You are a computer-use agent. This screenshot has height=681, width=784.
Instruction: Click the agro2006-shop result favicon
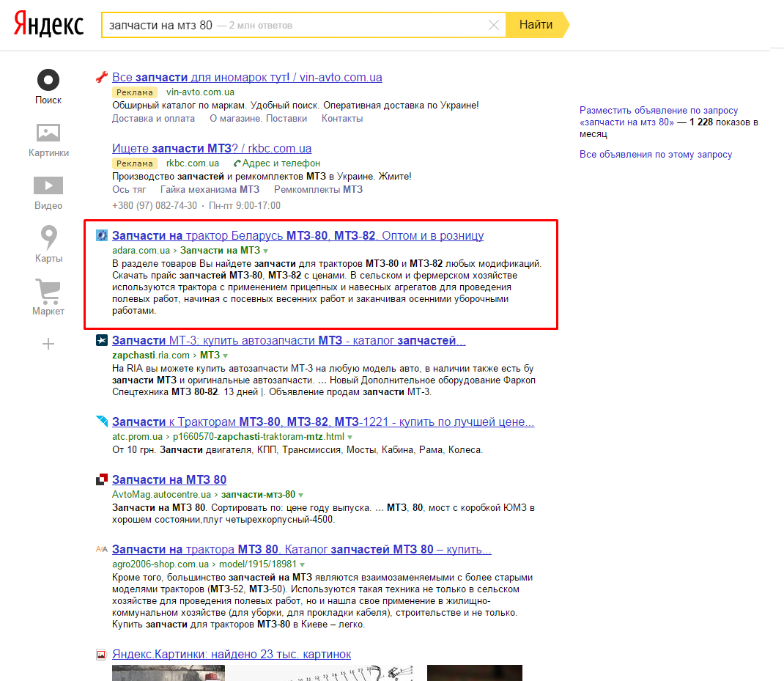click(102, 549)
